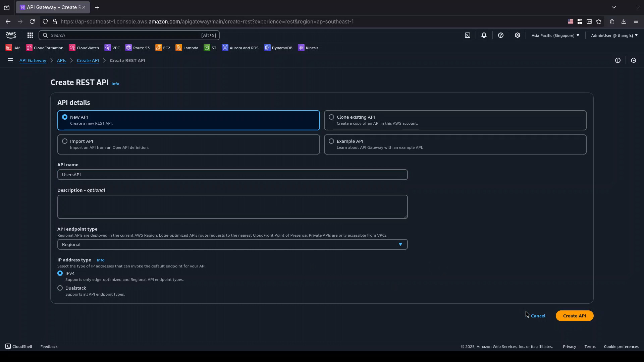Open Aurora and RDS favorite shortcut

(x=240, y=48)
